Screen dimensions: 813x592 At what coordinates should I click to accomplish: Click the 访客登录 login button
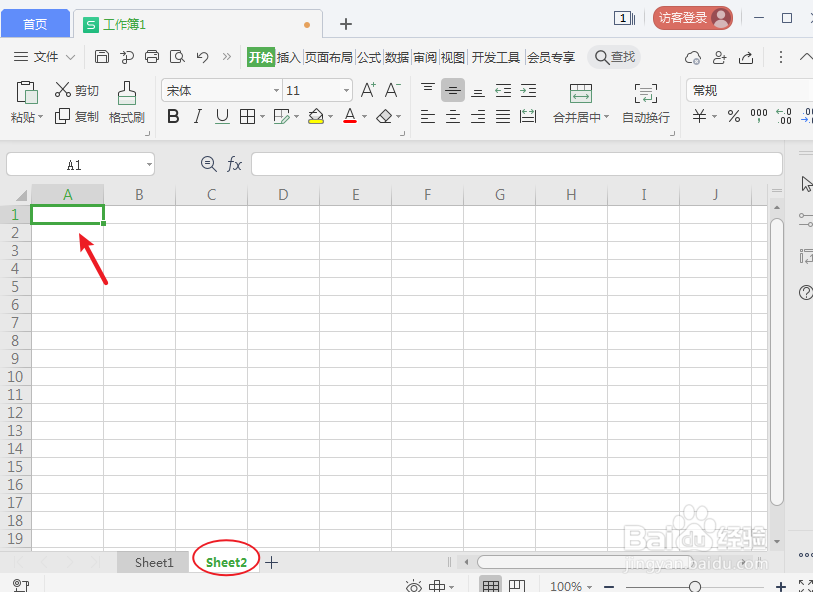click(692, 18)
